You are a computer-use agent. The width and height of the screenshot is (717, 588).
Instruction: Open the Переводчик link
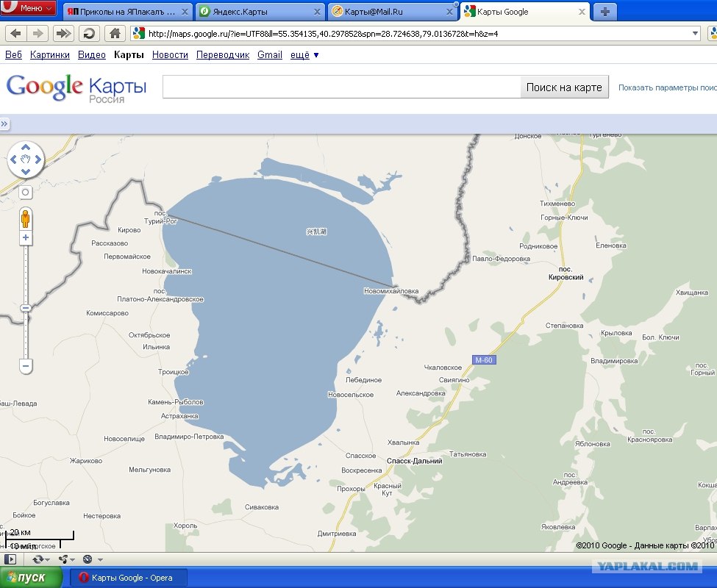(223, 55)
